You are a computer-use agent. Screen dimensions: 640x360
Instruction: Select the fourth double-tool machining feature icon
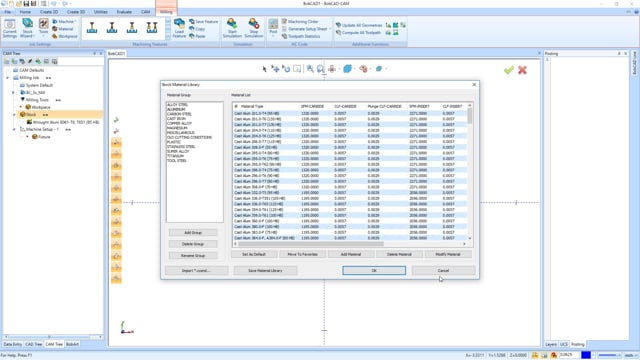(x=152, y=27)
